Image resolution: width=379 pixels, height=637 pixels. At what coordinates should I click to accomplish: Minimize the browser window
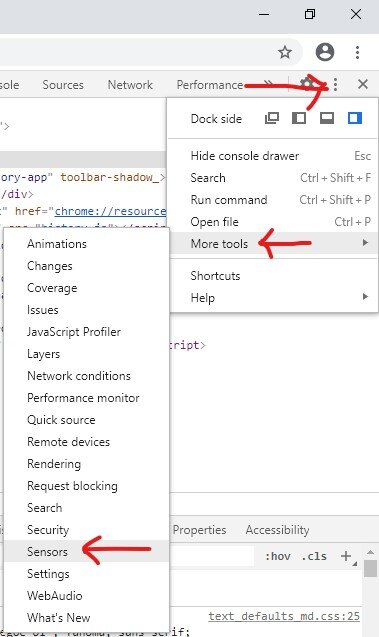[264, 14]
